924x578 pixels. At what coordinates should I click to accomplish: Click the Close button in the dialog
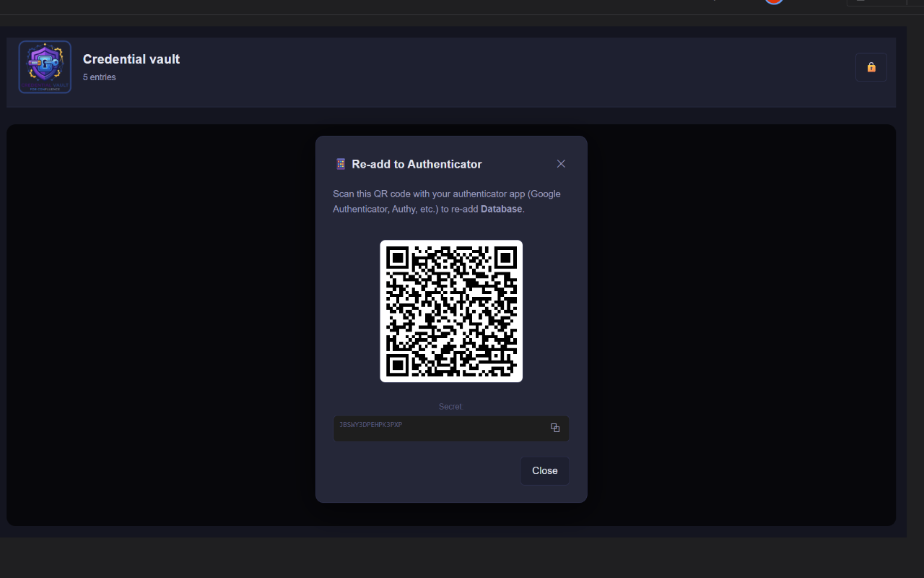point(545,471)
